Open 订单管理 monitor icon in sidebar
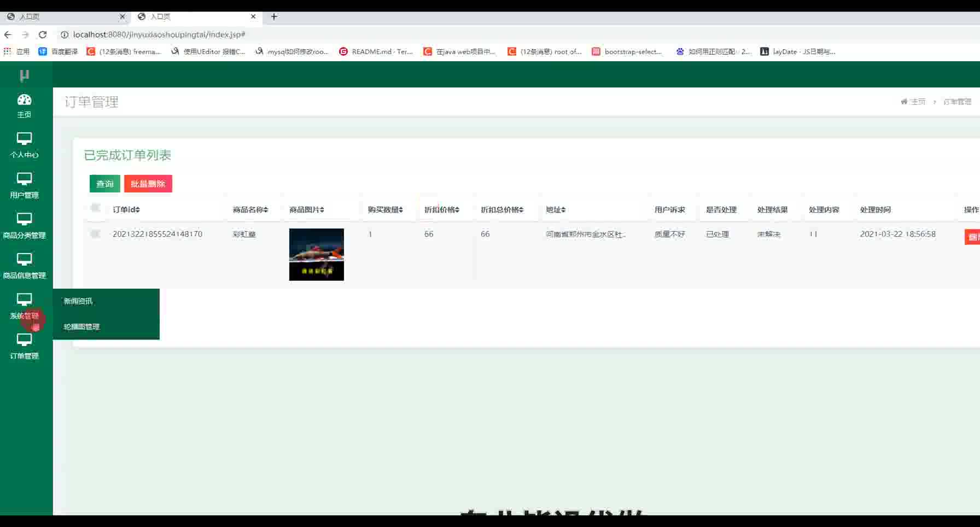 tap(24, 340)
